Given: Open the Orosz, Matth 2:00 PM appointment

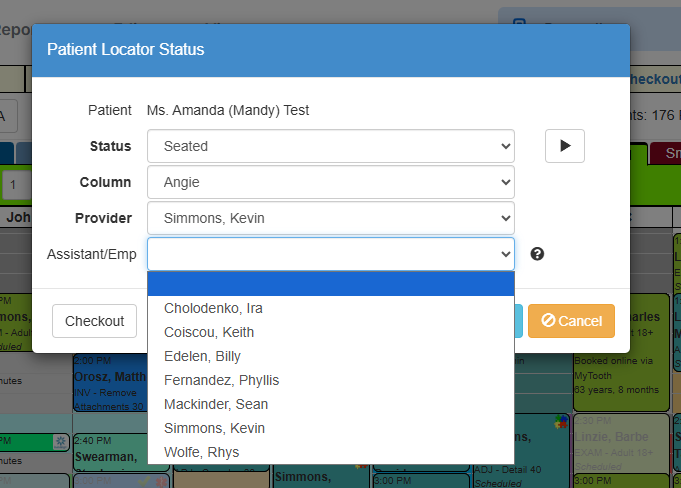Looking at the screenshot, I should (x=110, y=382).
